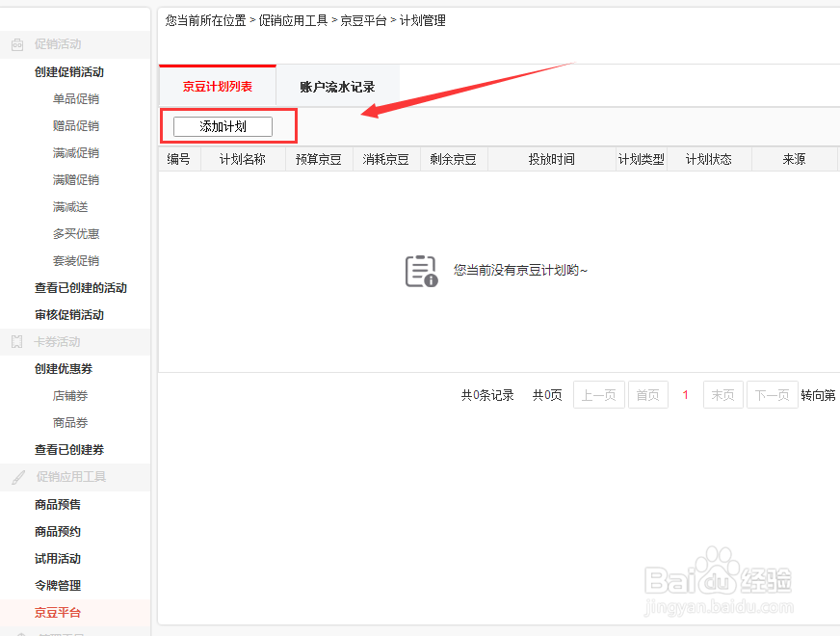Screen dimensions: 840x636
Task: Open 查看已创建的活动 in sidebar
Action: (x=81, y=288)
